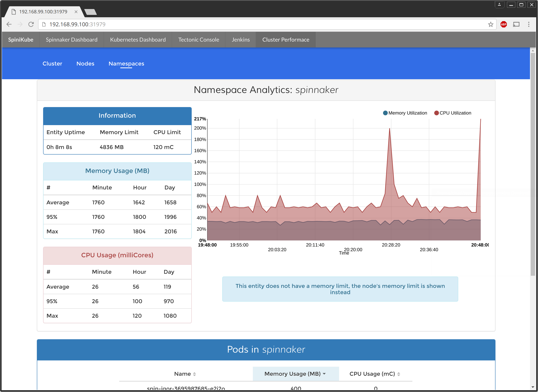Open the Jenkins navigation link
This screenshot has height=392, width=538.
(240, 40)
